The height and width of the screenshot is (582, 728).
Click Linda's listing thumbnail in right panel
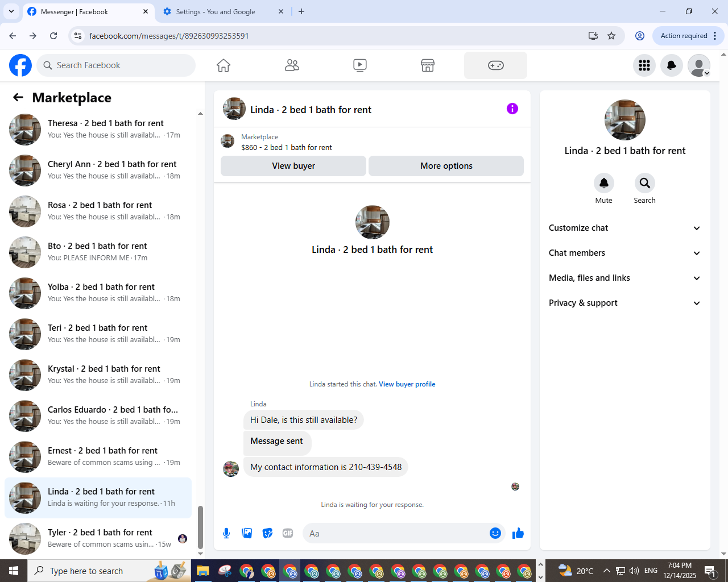click(625, 120)
